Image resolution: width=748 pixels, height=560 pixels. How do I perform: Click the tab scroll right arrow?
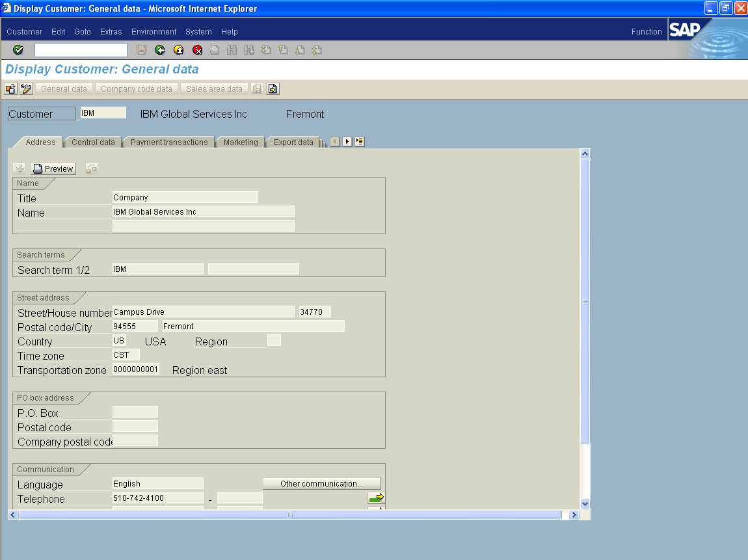point(347,142)
